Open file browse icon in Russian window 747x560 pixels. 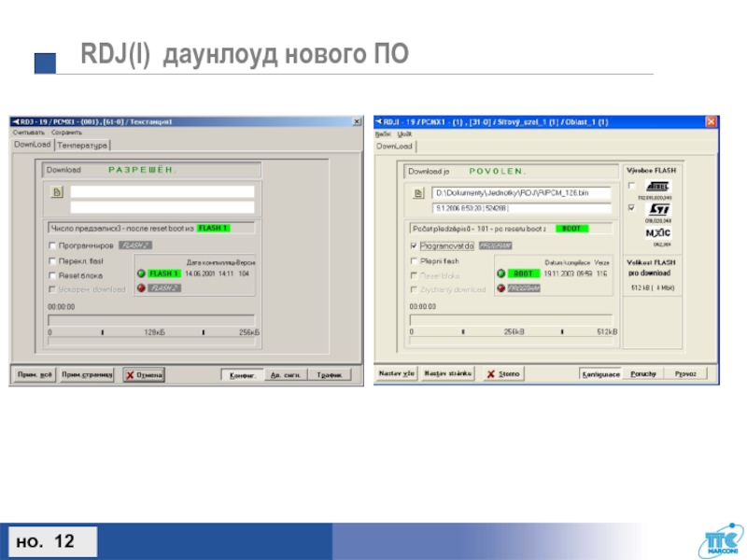(x=57, y=192)
